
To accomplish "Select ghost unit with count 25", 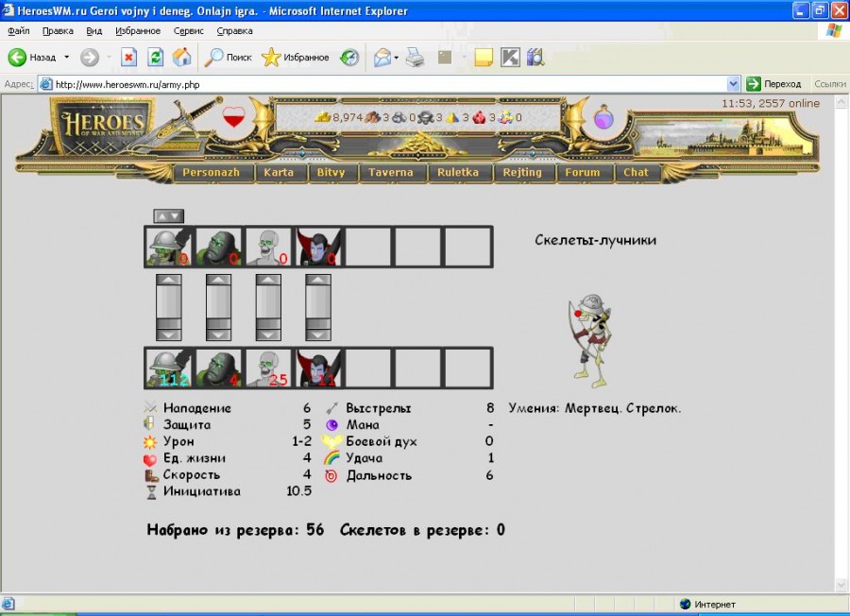I will point(268,368).
